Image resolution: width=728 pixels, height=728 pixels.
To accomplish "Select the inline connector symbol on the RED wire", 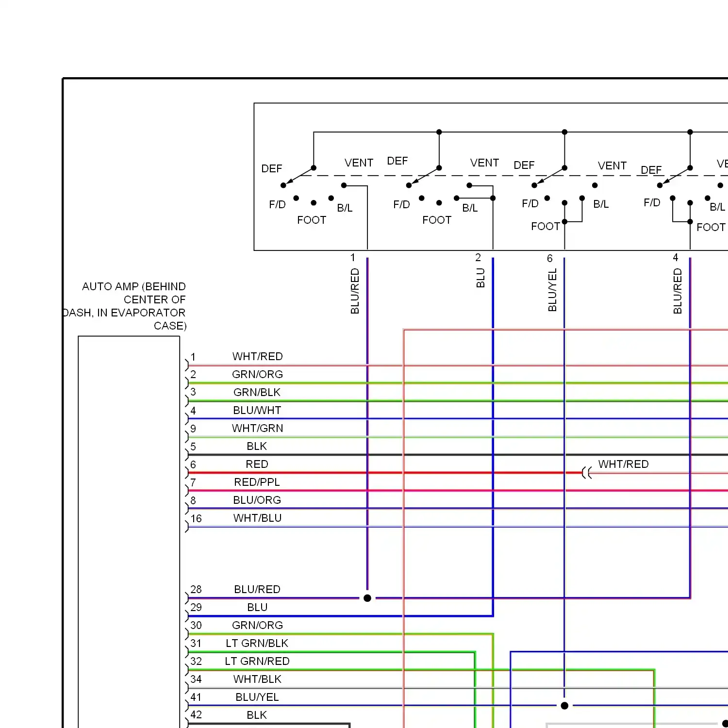I will tap(586, 473).
